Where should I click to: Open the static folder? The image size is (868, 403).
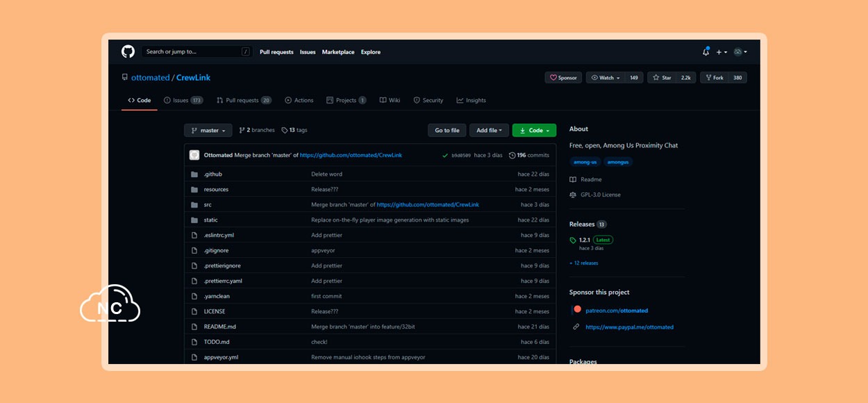point(210,220)
